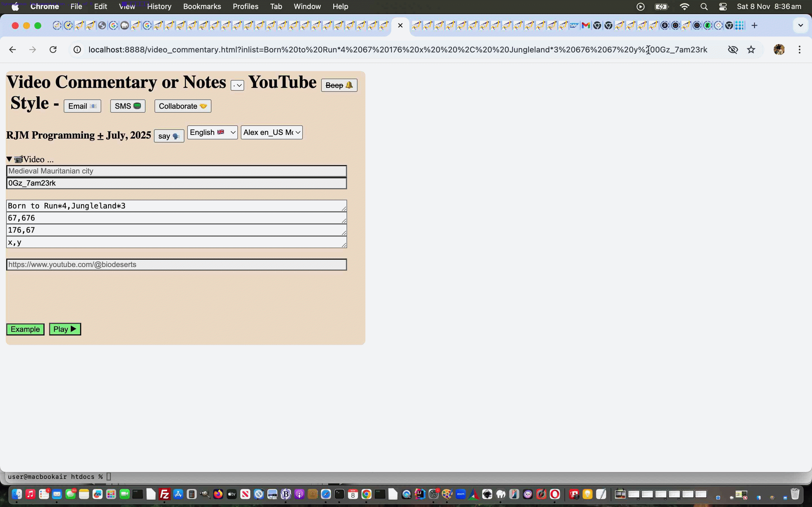The image size is (812, 507).
Task: Open the Bookmarks menu
Action: 202,6
